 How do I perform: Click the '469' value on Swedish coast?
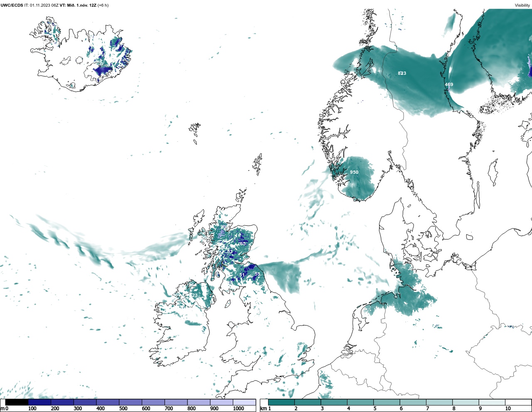click(449, 84)
